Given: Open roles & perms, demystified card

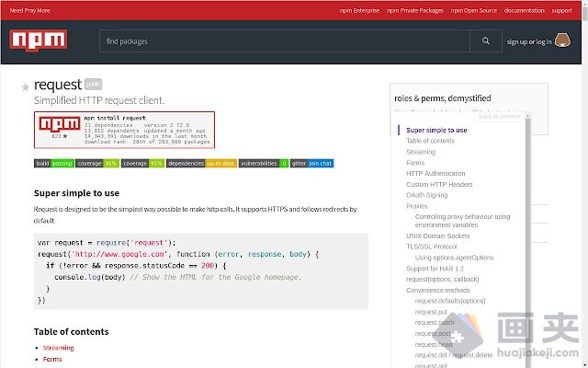Looking at the screenshot, I should pyautogui.click(x=442, y=98).
